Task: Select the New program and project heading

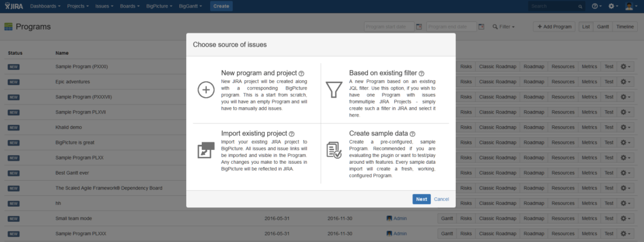Action: (258, 73)
